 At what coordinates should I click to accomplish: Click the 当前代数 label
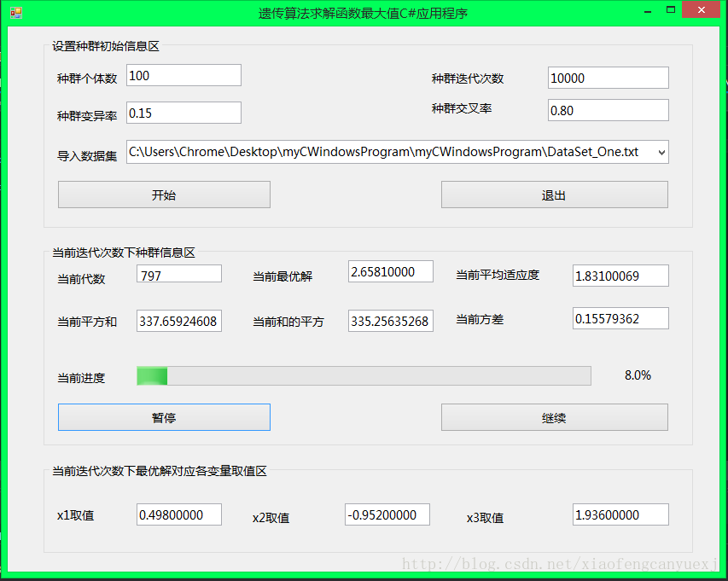click(x=81, y=279)
